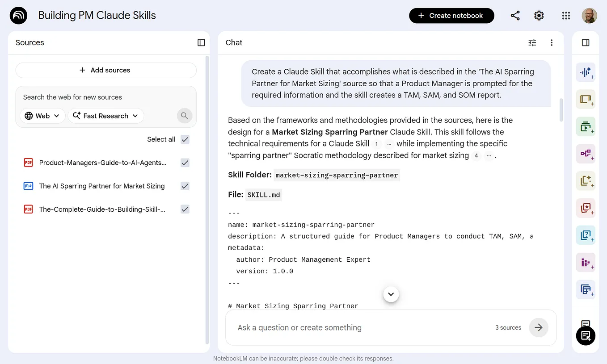607x364 pixels.
Task: Click the user prompt message bubble
Action: click(396, 84)
